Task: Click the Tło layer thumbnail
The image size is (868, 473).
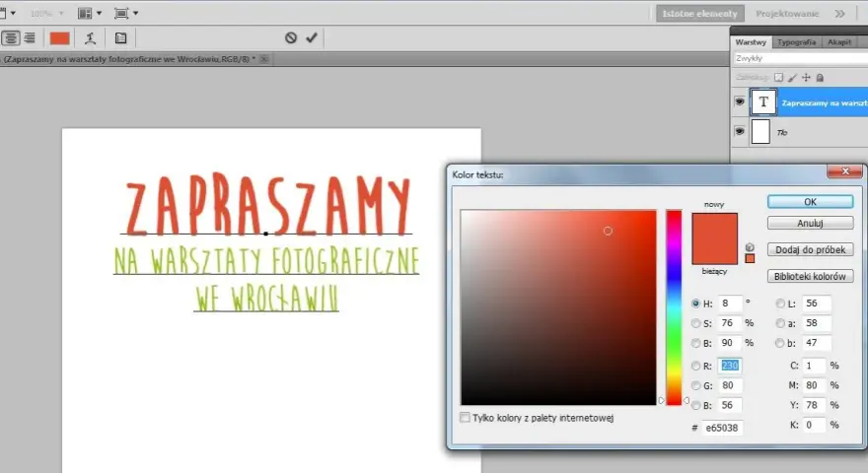Action: coord(760,132)
